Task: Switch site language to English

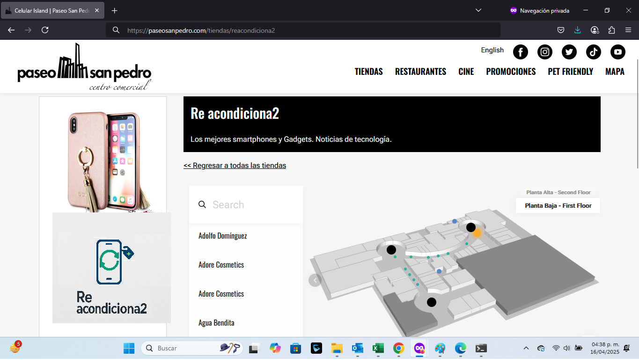Action: pyautogui.click(x=492, y=50)
